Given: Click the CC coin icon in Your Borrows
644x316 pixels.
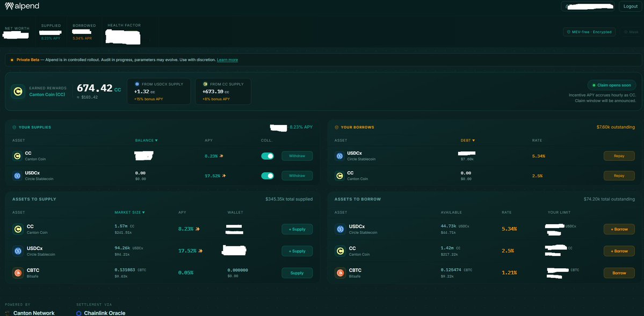Looking at the screenshot, I should coord(339,175).
